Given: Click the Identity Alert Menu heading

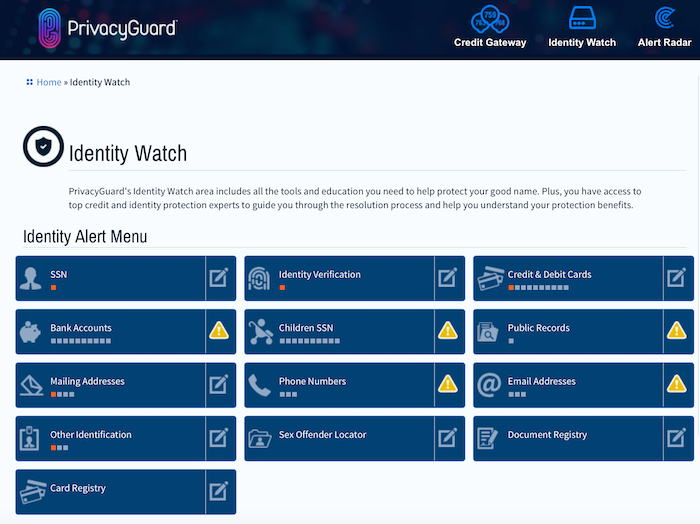Looking at the screenshot, I should (x=85, y=237).
